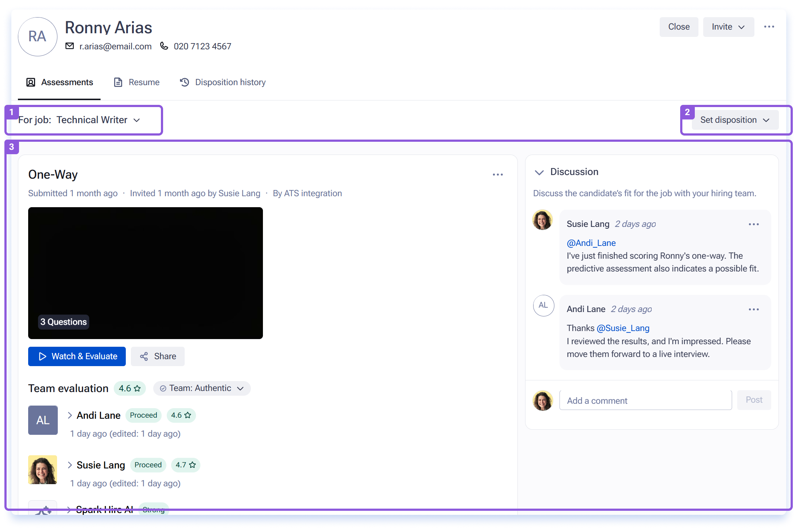Viewport: 795px width, 532px height.
Task: Expand Susie Lang's evaluation details
Action: coord(69,465)
